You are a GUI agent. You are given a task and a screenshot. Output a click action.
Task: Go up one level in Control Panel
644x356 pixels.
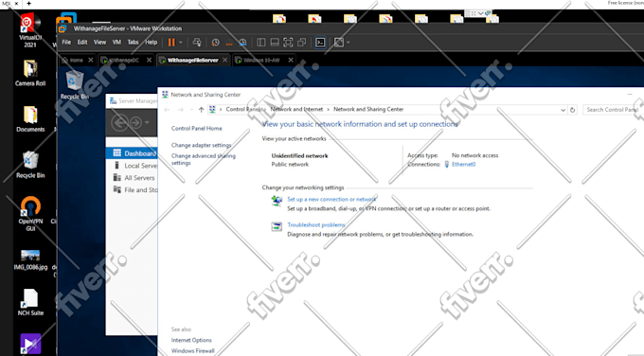[x=201, y=110]
